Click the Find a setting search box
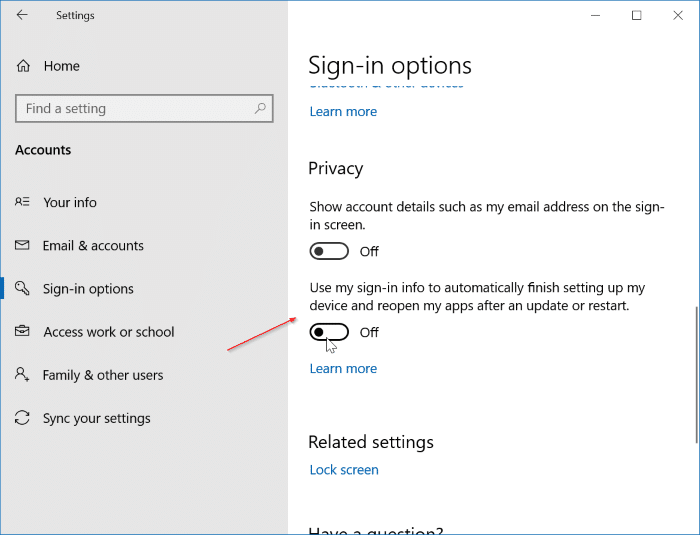Viewport: 700px width, 535px height. tap(144, 108)
